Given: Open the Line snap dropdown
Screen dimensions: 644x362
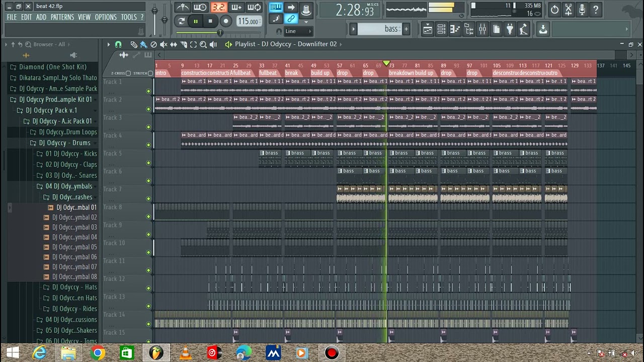Looking at the screenshot, I should [298, 31].
